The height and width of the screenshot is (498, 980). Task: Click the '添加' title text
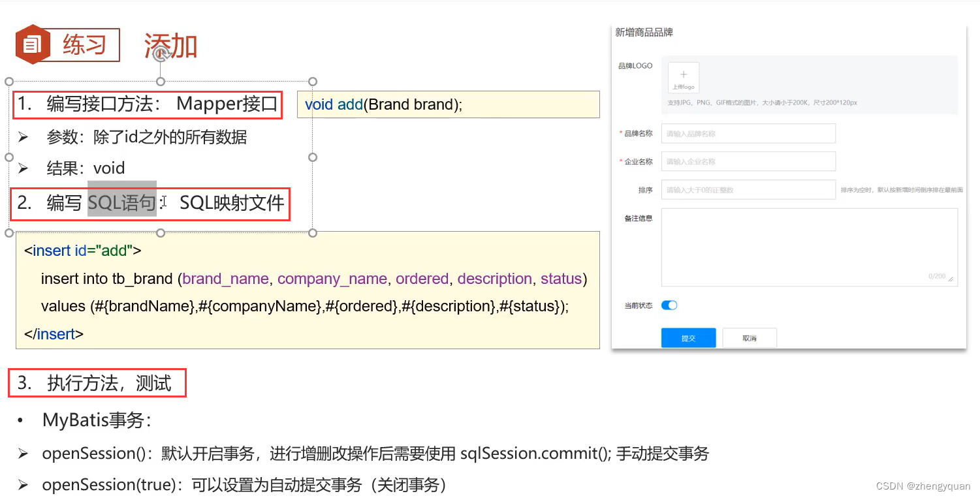170,46
